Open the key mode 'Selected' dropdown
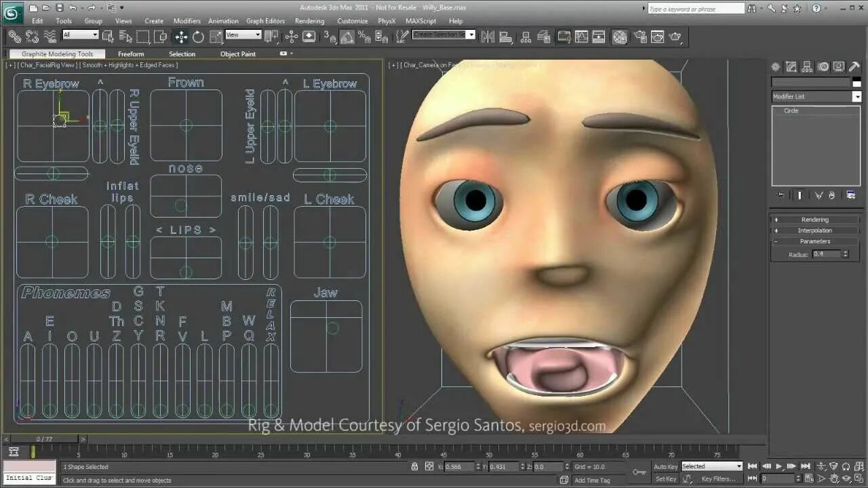 coord(711,466)
